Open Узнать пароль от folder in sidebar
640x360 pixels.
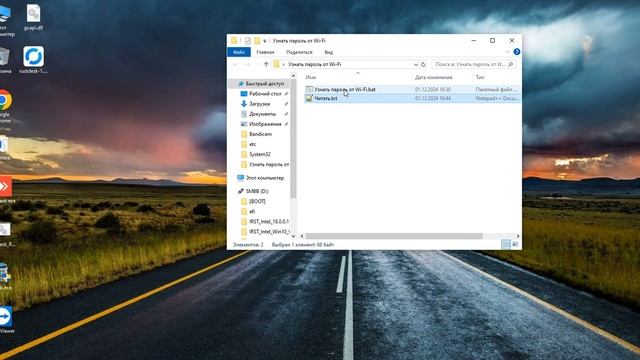pos(269,164)
